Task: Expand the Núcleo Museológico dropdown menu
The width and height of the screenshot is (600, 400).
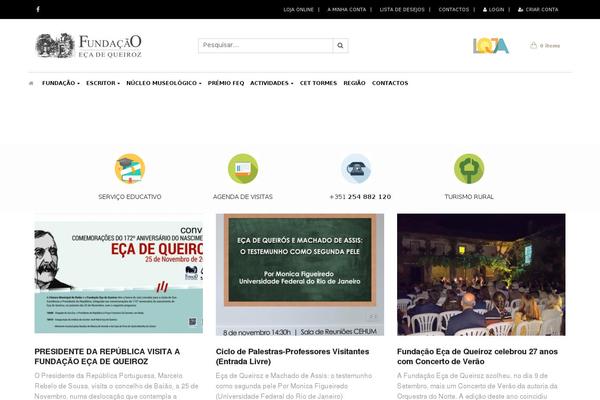Action: point(164,83)
